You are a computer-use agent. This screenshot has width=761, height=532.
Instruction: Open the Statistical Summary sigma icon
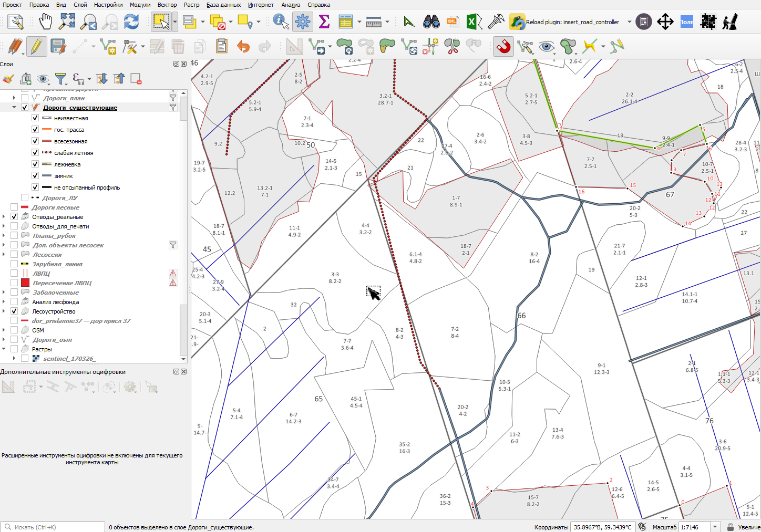click(324, 22)
